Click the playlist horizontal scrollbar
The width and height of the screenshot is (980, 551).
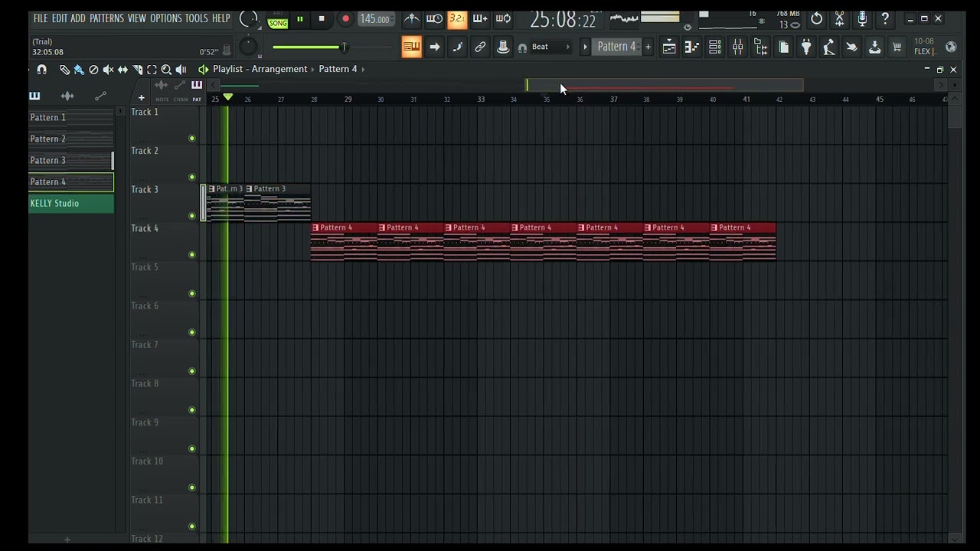point(665,85)
